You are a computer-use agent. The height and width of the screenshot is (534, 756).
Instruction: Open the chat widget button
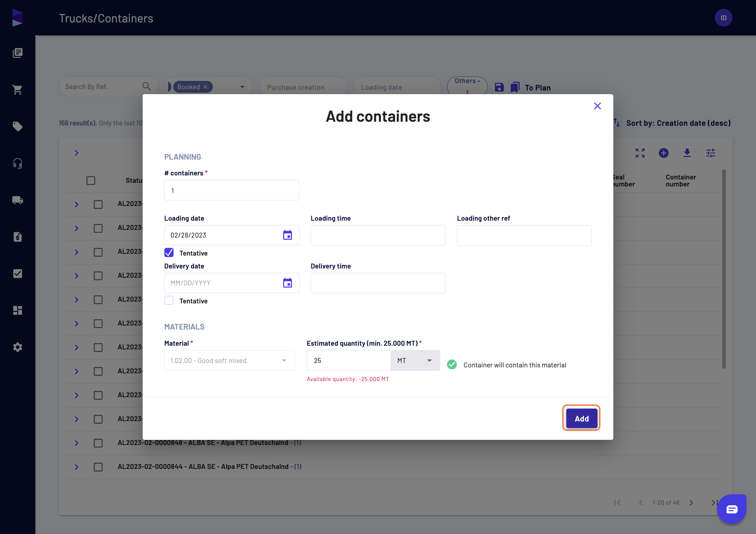tap(732, 509)
